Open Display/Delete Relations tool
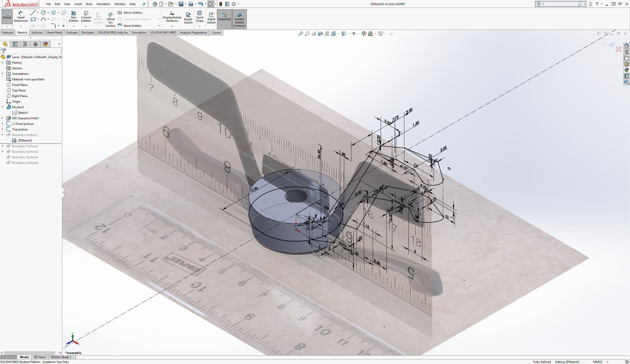Screen dimensions: 630x364 pos(172,17)
